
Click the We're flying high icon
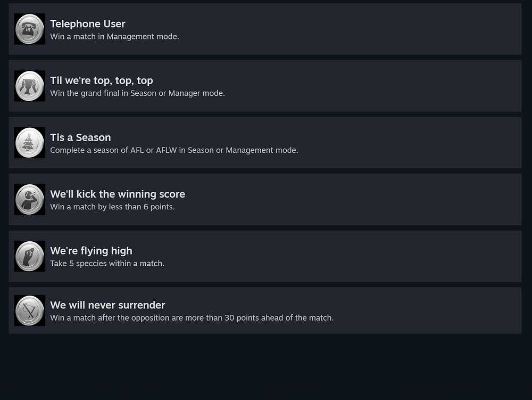point(29,256)
